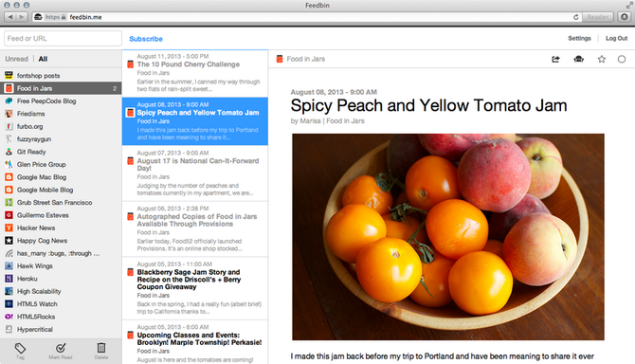Image resolution: width=635 pixels, height=364 pixels.
Task: Open The 10 Pound Cherry Challenge entry
Action: pos(195,73)
